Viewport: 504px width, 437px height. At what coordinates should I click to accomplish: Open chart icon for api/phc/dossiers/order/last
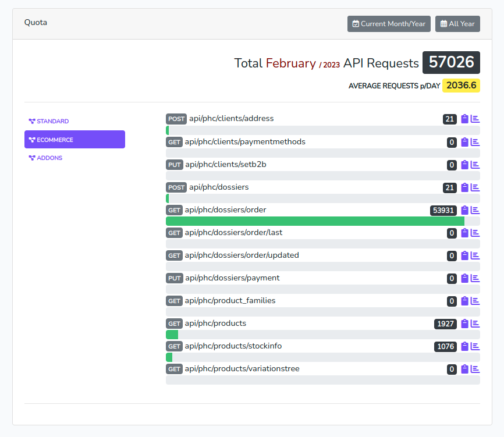point(475,233)
